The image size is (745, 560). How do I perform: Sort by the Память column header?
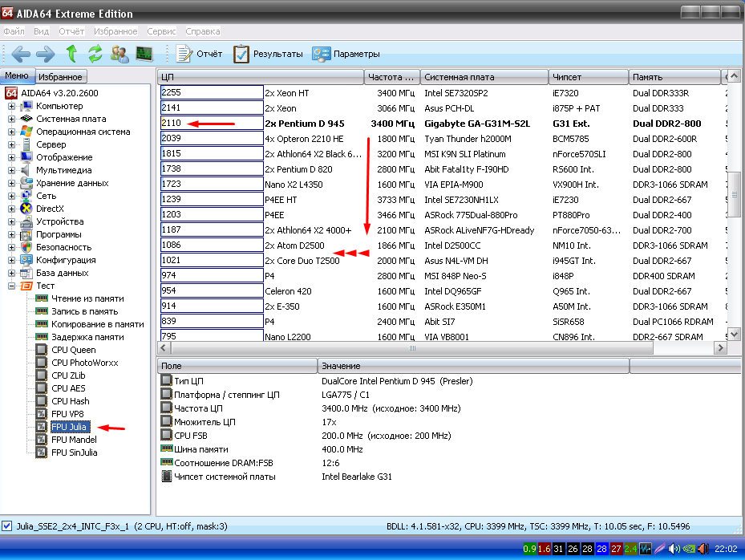674,77
